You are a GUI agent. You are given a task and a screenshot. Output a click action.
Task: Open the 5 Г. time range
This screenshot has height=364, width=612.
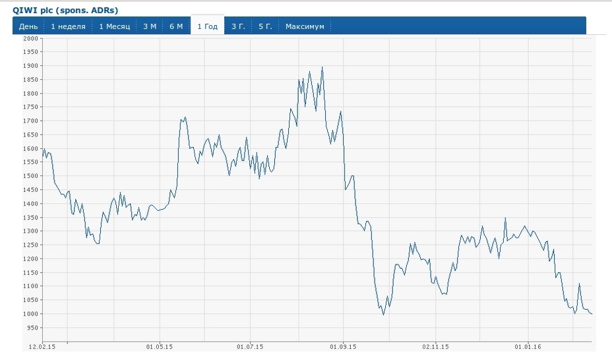point(265,26)
